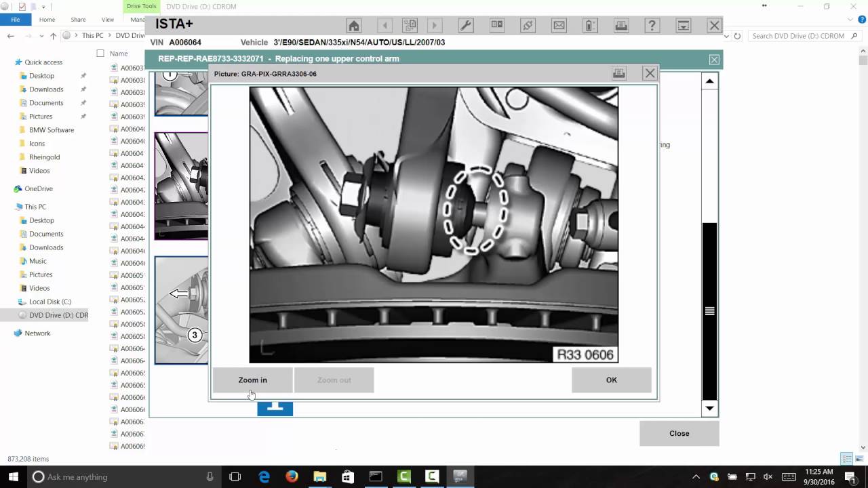Click the Close button below document

679,434
